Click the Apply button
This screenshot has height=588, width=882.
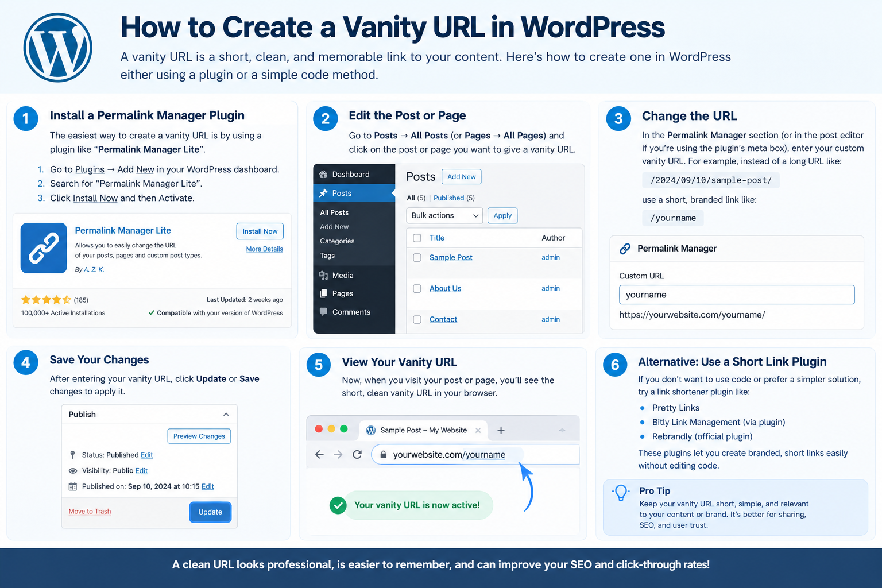coord(502,215)
